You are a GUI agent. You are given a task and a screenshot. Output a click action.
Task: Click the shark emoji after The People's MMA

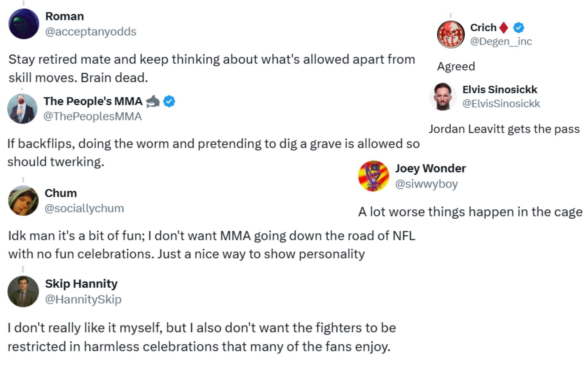coord(153,101)
